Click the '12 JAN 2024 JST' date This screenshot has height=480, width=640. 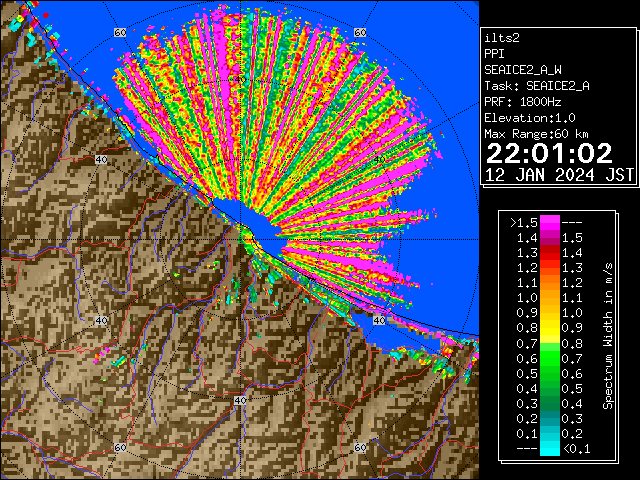559,175
